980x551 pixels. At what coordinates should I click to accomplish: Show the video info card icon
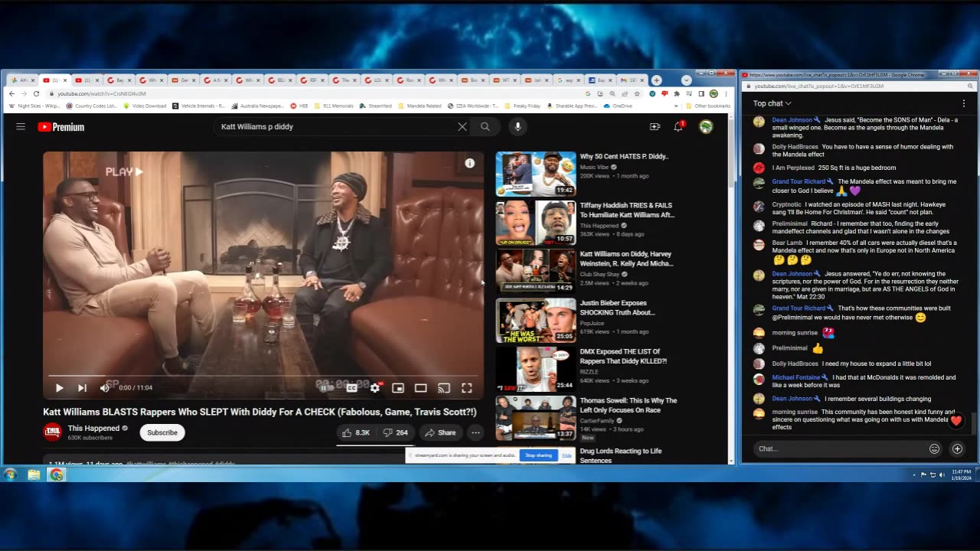click(x=469, y=163)
